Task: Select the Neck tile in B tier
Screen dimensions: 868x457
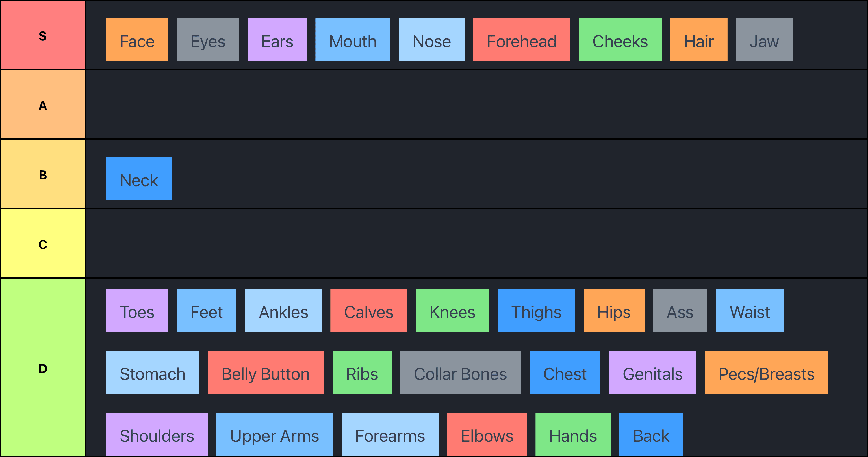Action: 138,179
